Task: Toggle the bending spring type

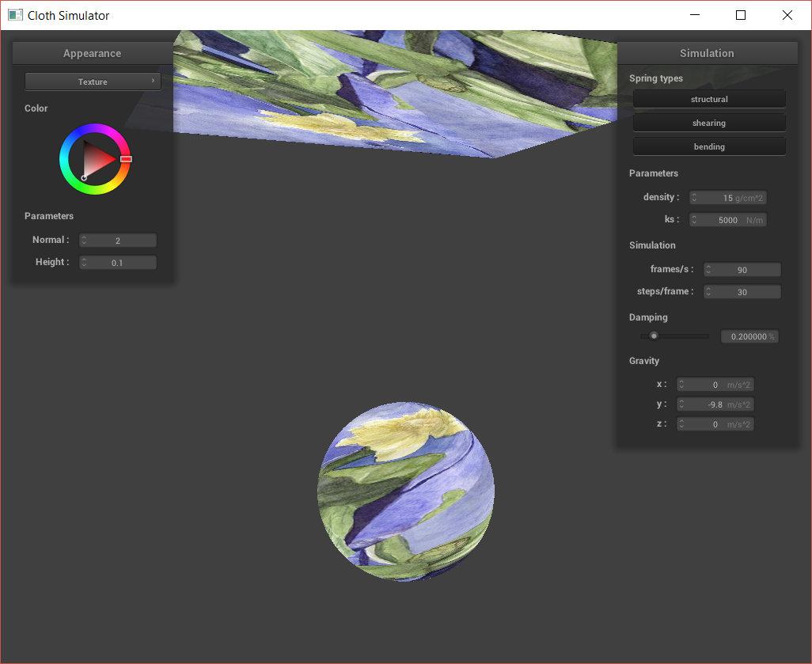Action: [709, 146]
